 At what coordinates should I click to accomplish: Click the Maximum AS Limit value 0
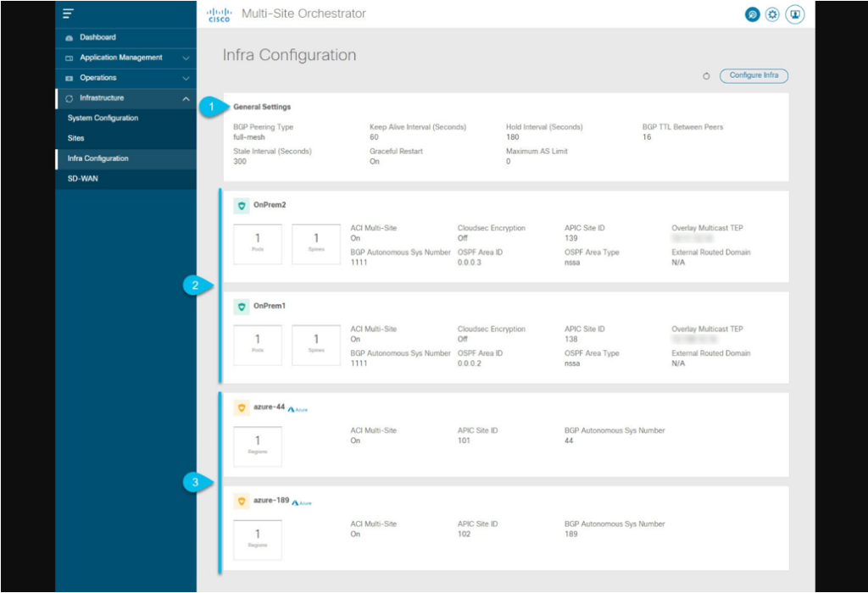tap(509, 162)
